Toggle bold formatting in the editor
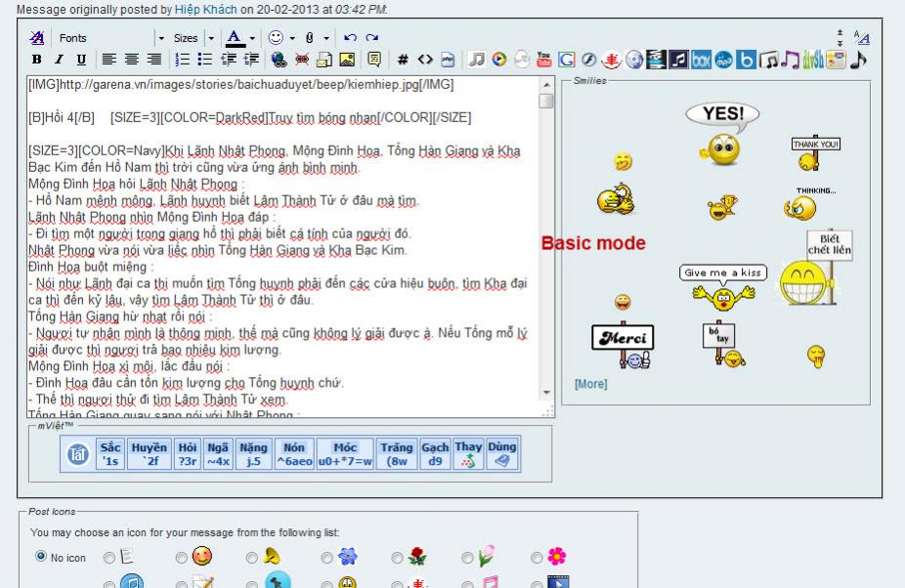 [36, 60]
